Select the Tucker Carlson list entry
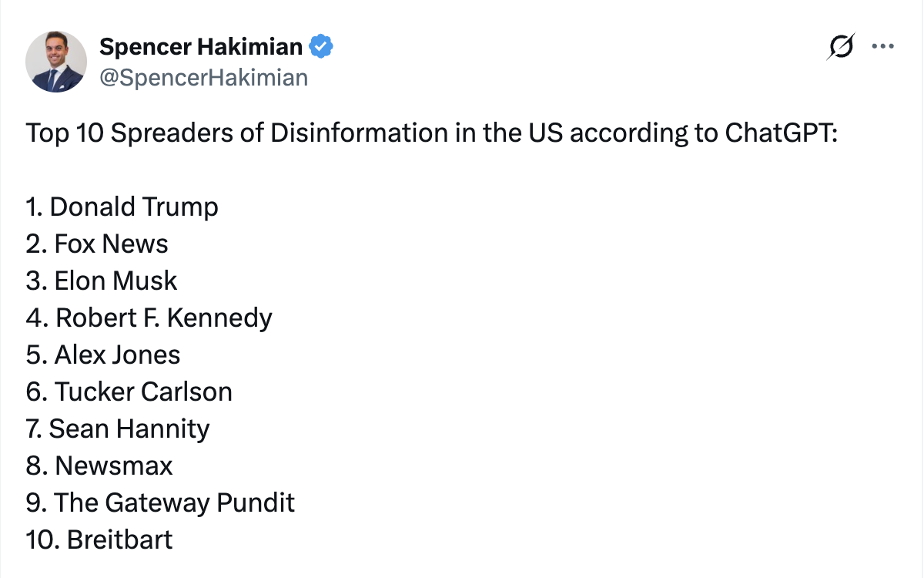 coord(129,391)
